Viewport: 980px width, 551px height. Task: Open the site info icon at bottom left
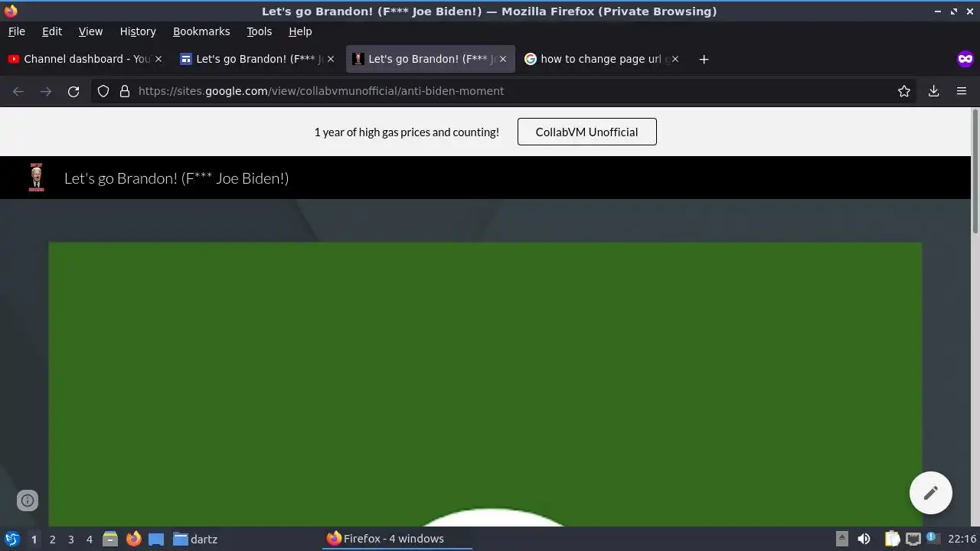[28, 500]
